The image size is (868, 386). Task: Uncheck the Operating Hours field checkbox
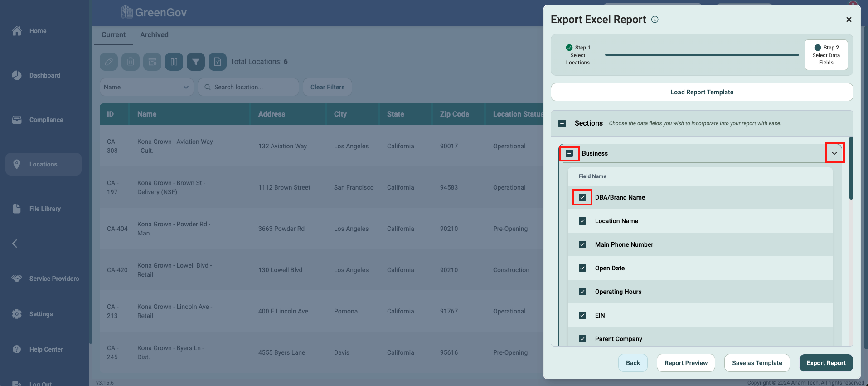click(x=582, y=292)
